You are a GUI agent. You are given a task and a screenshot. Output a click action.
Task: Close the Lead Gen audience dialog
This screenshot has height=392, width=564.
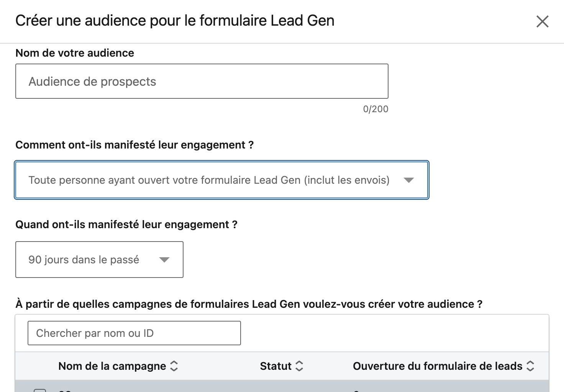(x=543, y=21)
